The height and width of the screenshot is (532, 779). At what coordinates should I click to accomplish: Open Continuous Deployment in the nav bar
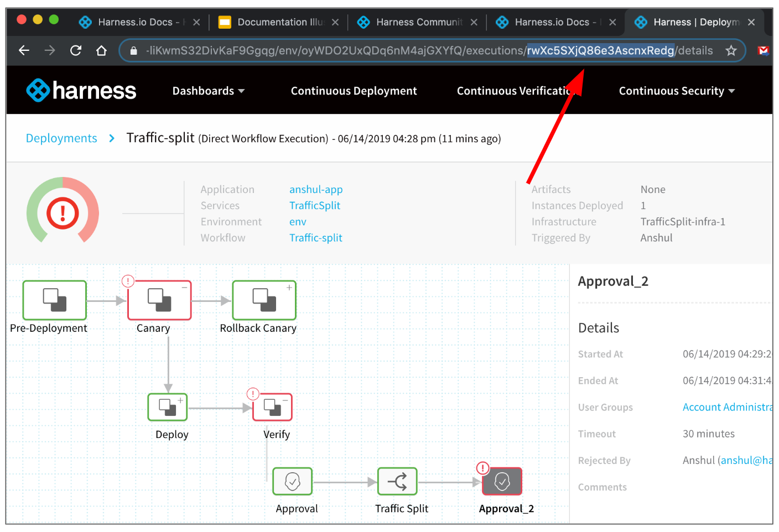[x=354, y=91]
